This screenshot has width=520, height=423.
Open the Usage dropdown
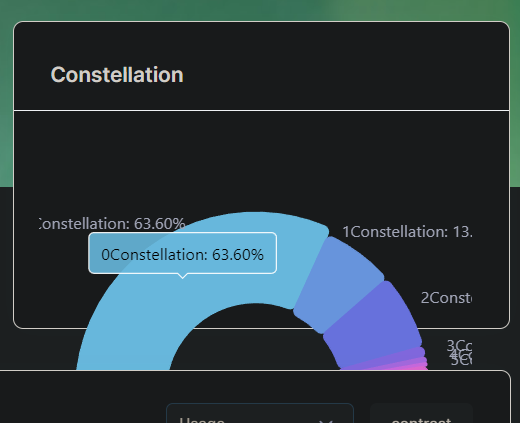(x=260, y=413)
